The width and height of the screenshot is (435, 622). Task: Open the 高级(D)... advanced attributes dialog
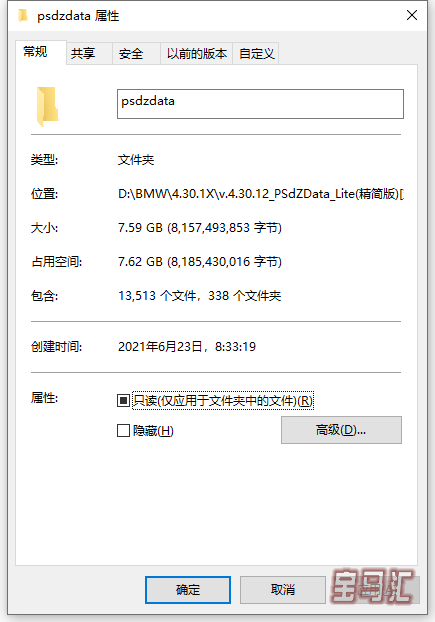[341, 430]
